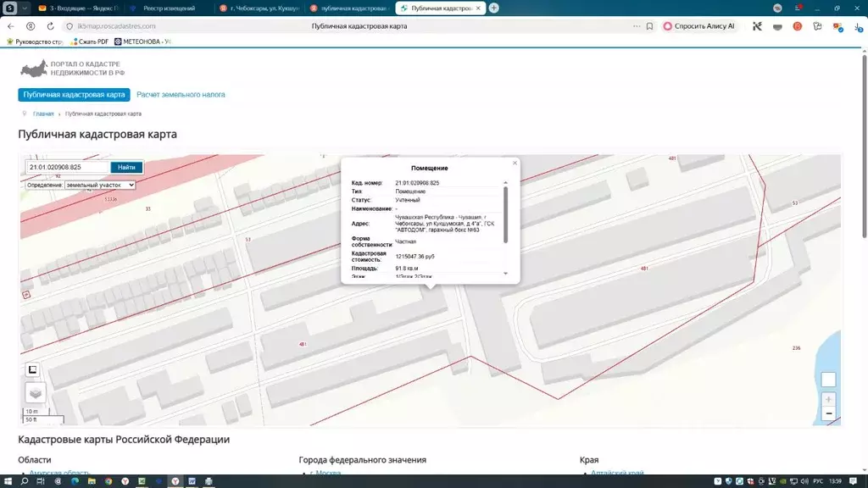The width and height of the screenshot is (868, 488).
Task: Click cadastral value '1215047.36 руб'
Action: pos(415,257)
